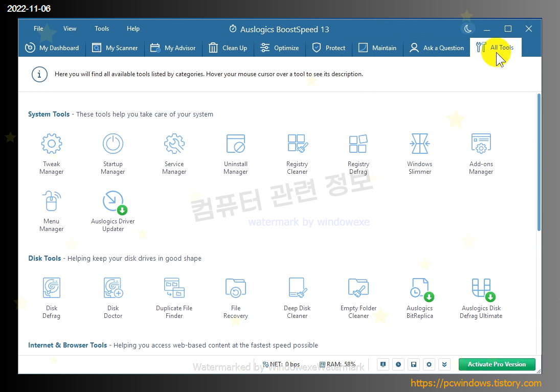
Task: Switch to Protect tab
Action: coord(328,48)
